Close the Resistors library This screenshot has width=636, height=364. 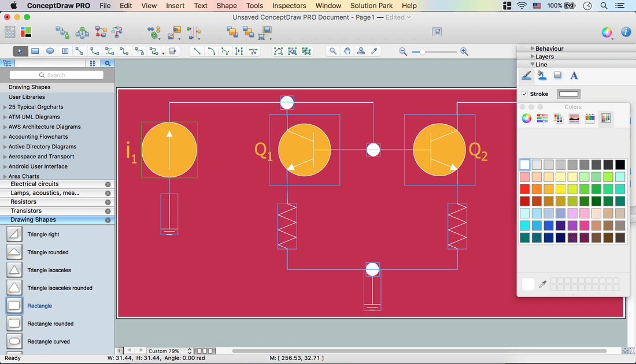click(x=108, y=202)
